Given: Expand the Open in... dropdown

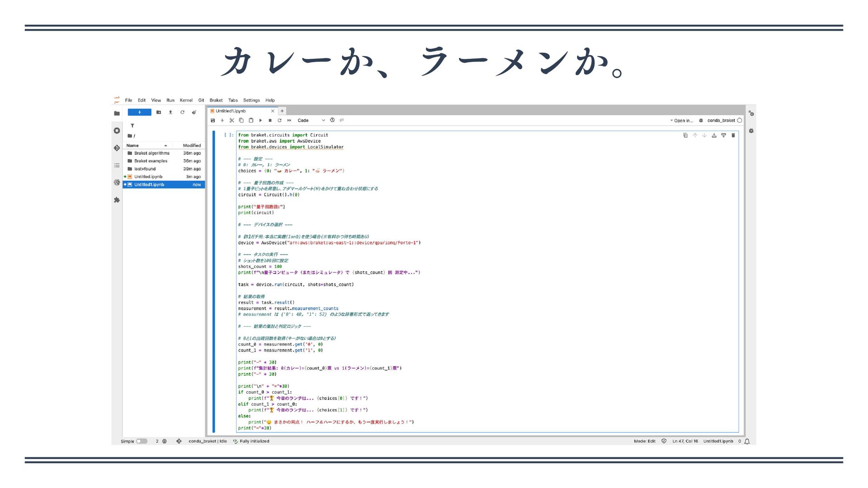Looking at the screenshot, I should (x=681, y=121).
